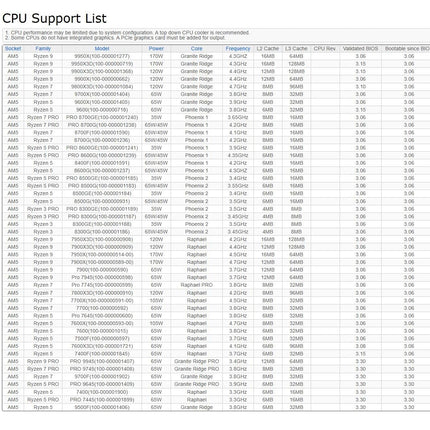Select the L3 Cache column header

pyautogui.click(x=296, y=49)
